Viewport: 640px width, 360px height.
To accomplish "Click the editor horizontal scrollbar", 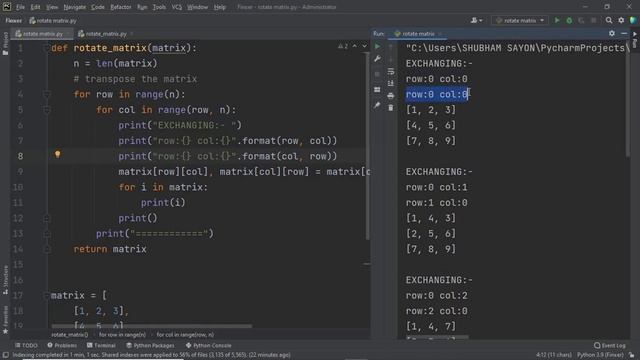I will [151, 326].
